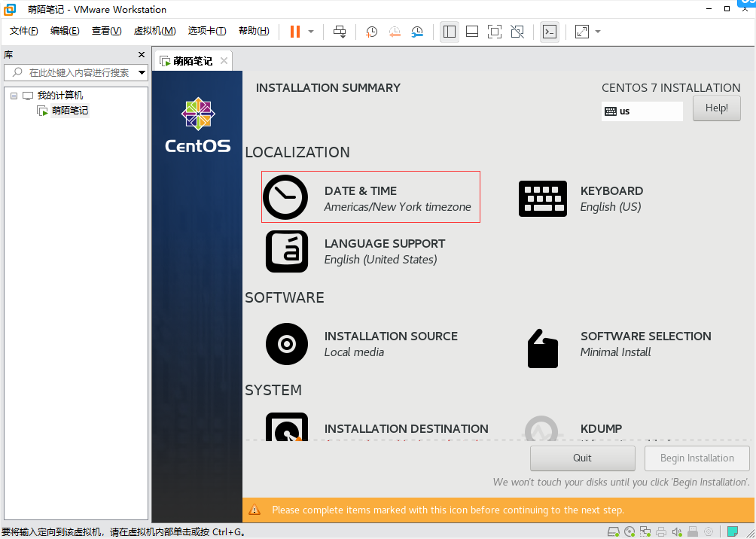
Task: Click the DATE & TIME clock icon
Action: coord(285,197)
